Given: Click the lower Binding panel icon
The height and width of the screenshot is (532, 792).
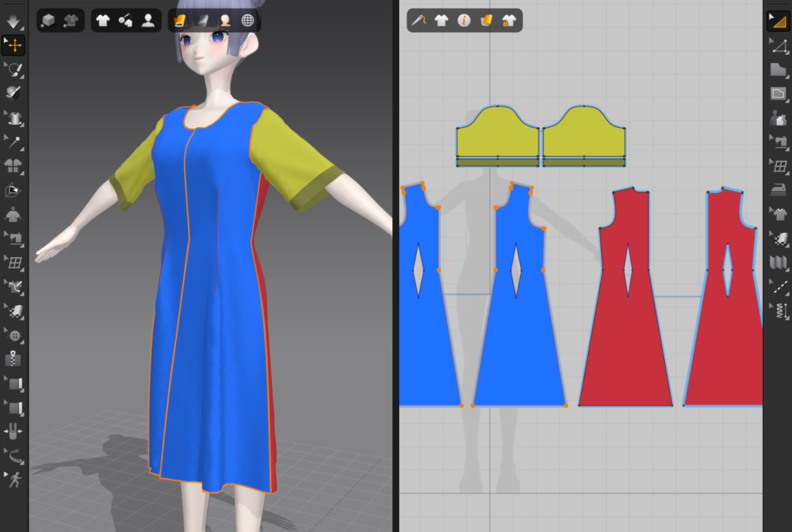Looking at the screenshot, I should click(14, 408).
